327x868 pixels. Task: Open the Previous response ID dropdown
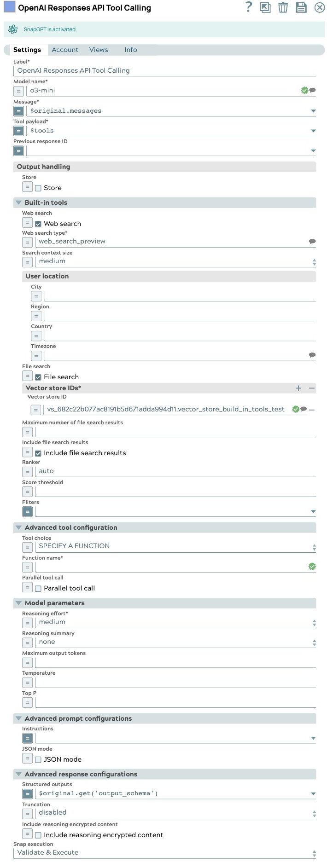pyautogui.click(x=313, y=150)
